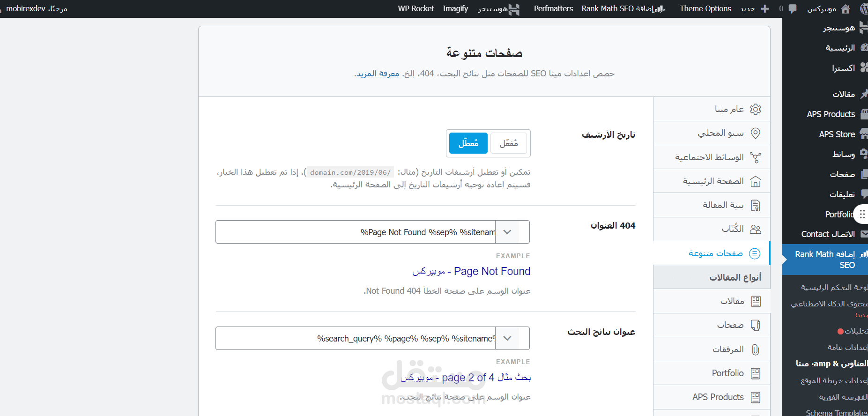Screen dimensions: 868x416
Task: Set تاريخ الأرشيف to مُفعّل
Action: coord(509,143)
